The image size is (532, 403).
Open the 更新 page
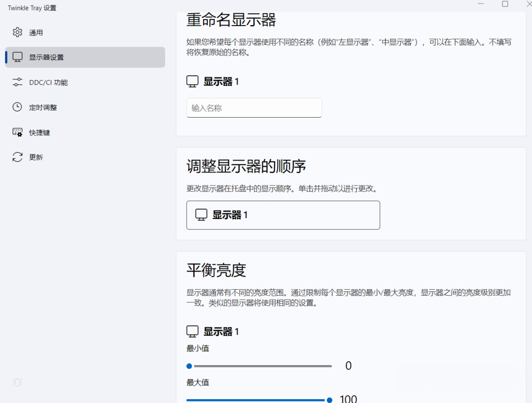click(85, 157)
